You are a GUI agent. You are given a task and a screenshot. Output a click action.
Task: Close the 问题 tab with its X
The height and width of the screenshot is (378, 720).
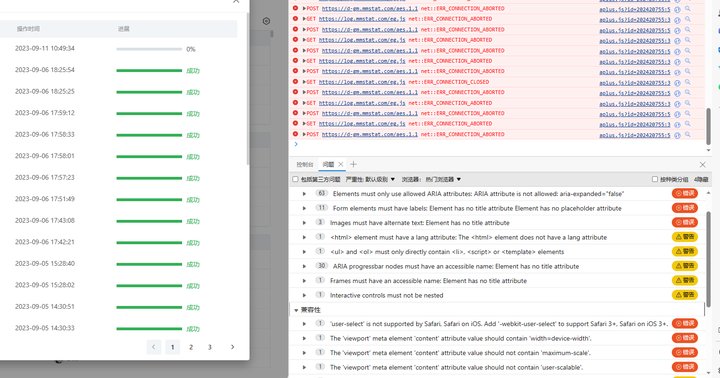pos(341,164)
